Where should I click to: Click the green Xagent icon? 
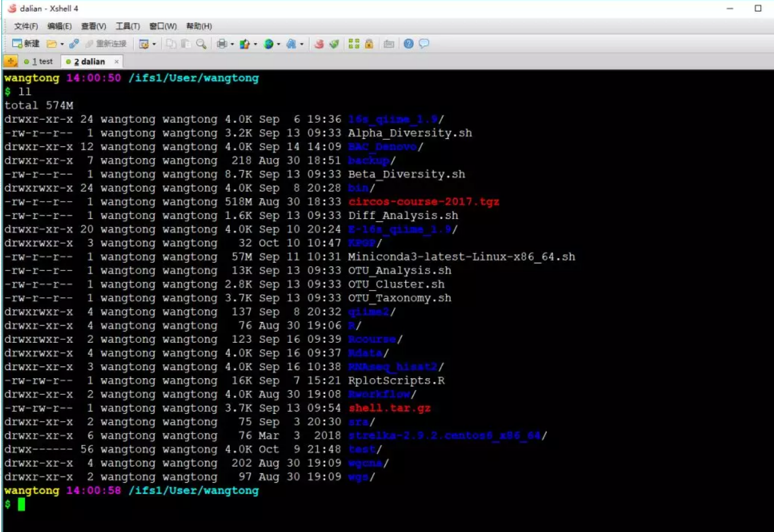pos(335,44)
